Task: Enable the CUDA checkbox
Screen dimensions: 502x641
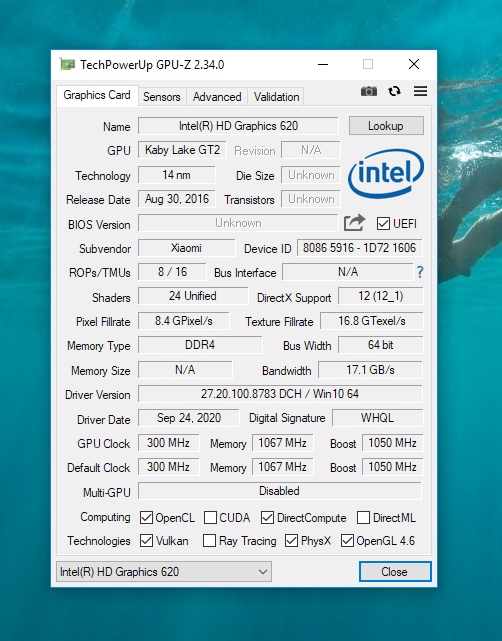Action: 210,518
